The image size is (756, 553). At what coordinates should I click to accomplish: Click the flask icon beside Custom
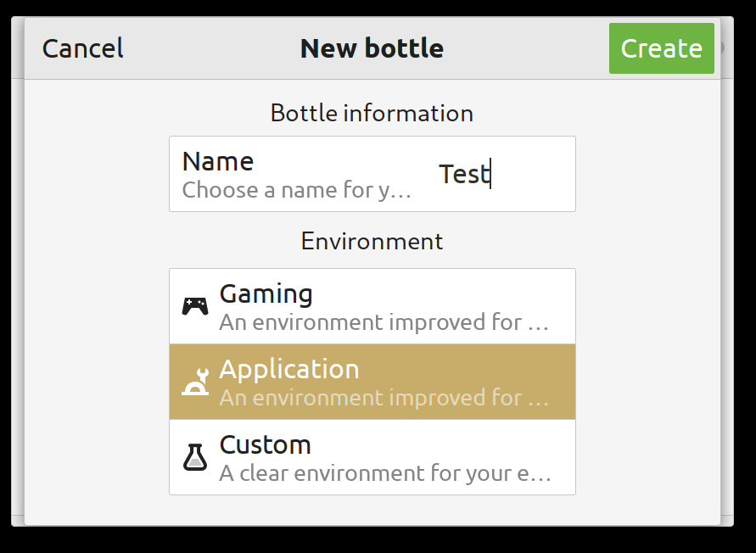(x=196, y=456)
